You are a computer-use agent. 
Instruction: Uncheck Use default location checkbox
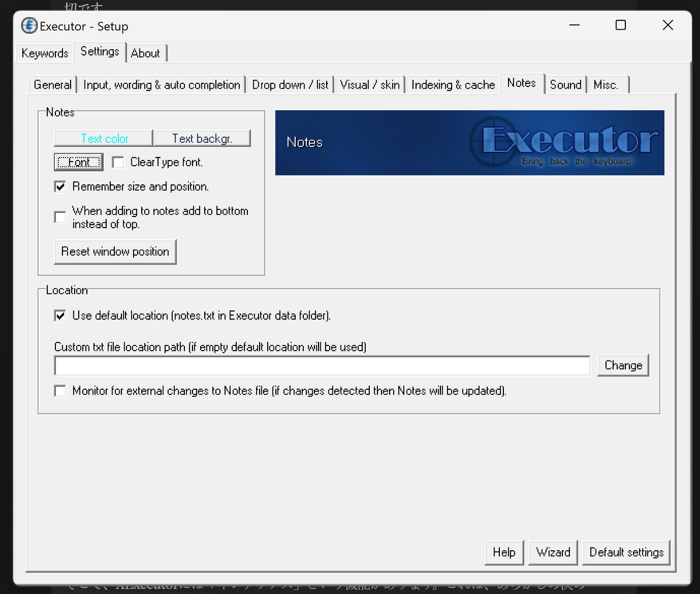pos(60,316)
